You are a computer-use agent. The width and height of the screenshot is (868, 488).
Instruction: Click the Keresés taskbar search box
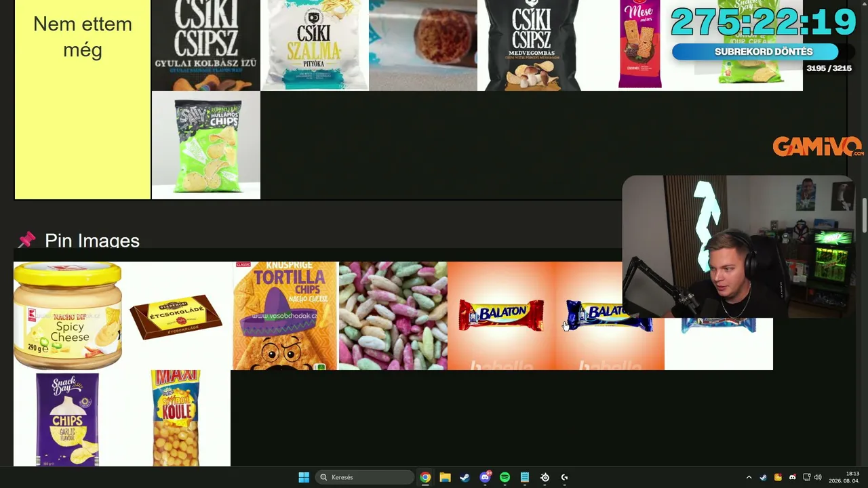click(365, 477)
